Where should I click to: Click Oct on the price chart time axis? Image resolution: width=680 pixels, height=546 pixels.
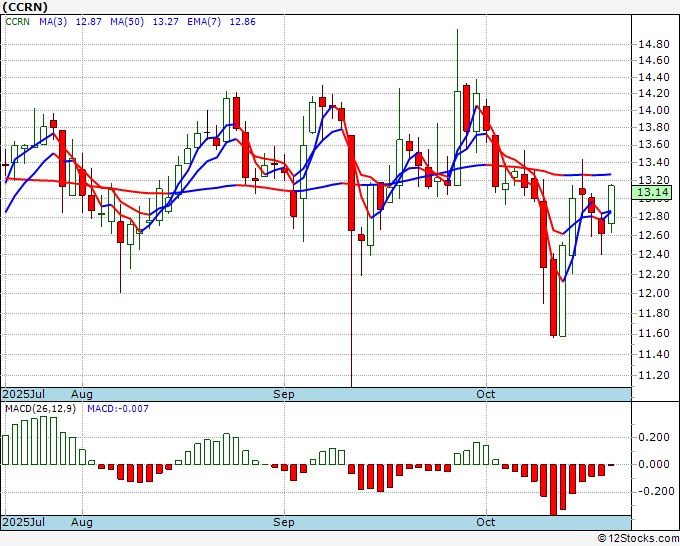point(486,395)
